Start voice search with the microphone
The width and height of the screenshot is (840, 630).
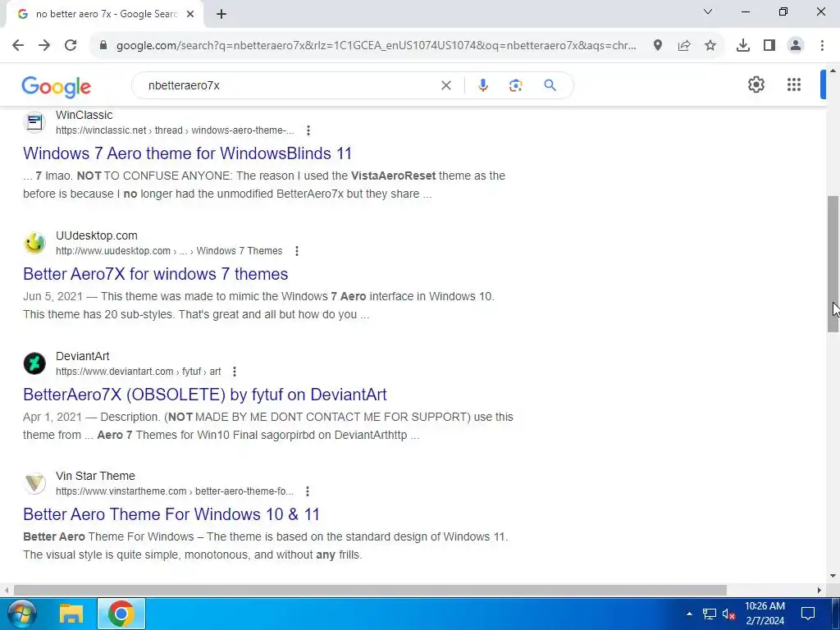click(x=482, y=85)
